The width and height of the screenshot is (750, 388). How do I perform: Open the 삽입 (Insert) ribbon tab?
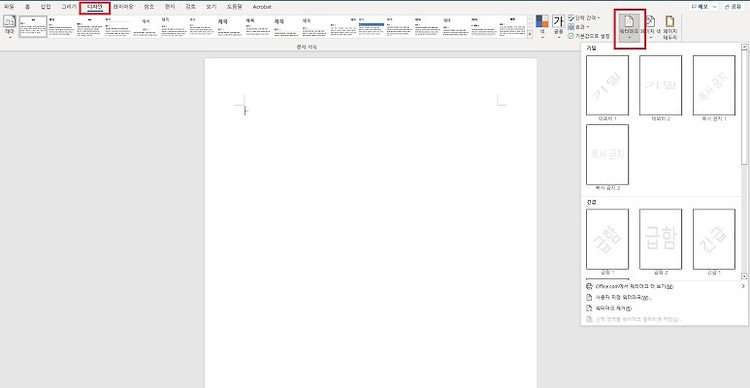click(x=45, y=7)
